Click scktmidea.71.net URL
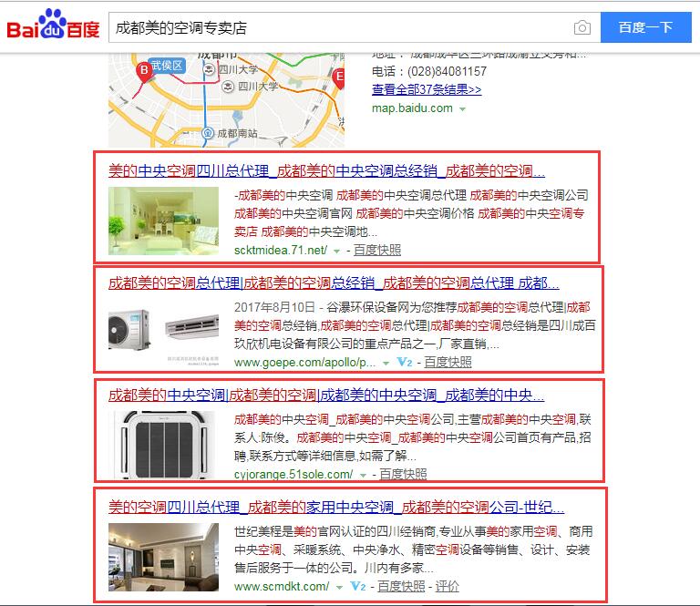 281,250
